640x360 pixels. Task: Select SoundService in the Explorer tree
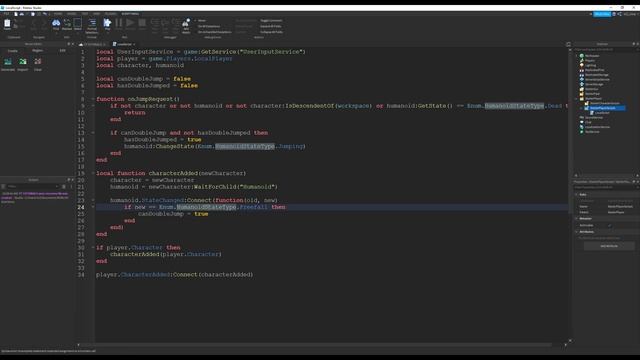[x=594, y=118]
